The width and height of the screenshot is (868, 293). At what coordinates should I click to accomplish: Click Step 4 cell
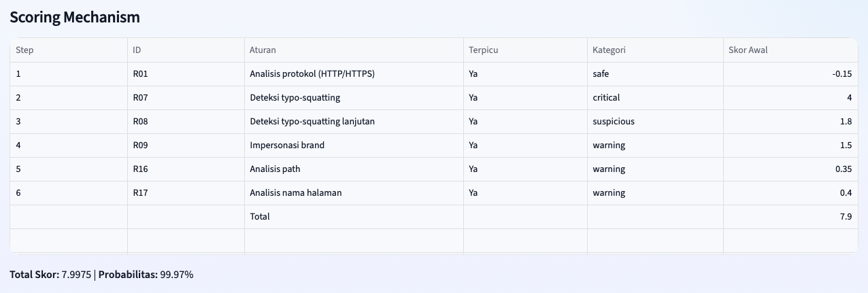click(69, 145)
